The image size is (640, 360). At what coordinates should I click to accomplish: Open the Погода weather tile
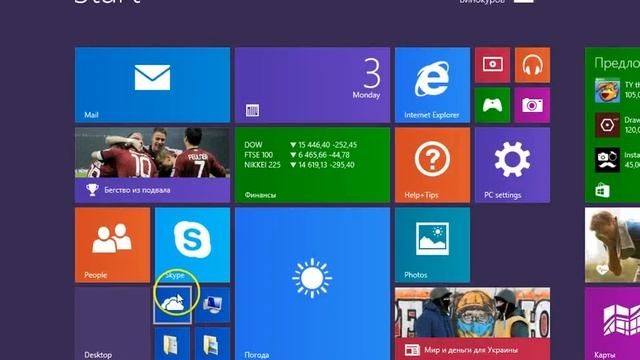coord(312,284)
